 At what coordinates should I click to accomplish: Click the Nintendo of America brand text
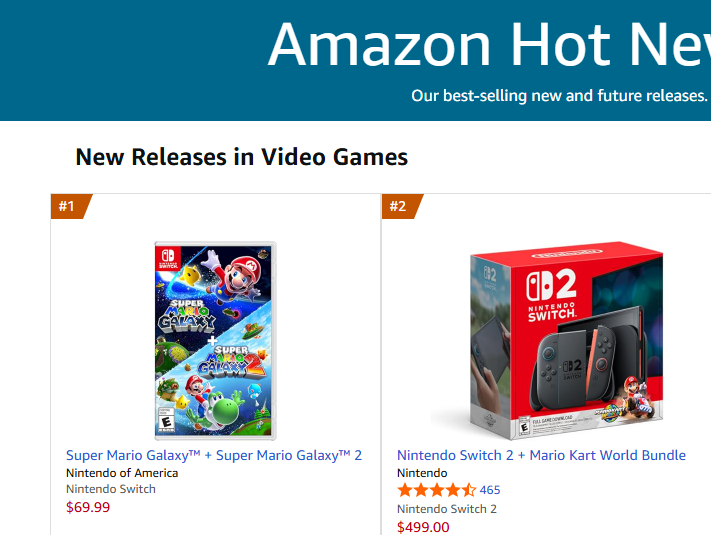[122, 473]
